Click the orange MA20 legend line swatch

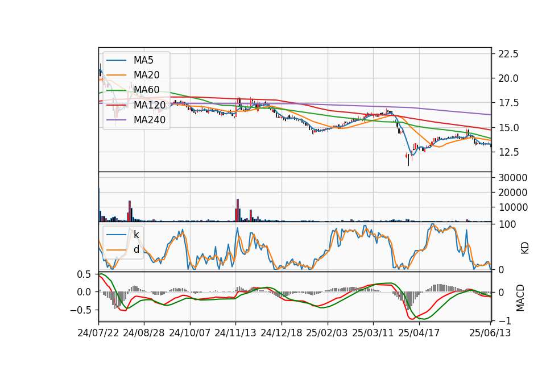click(116, 75)
